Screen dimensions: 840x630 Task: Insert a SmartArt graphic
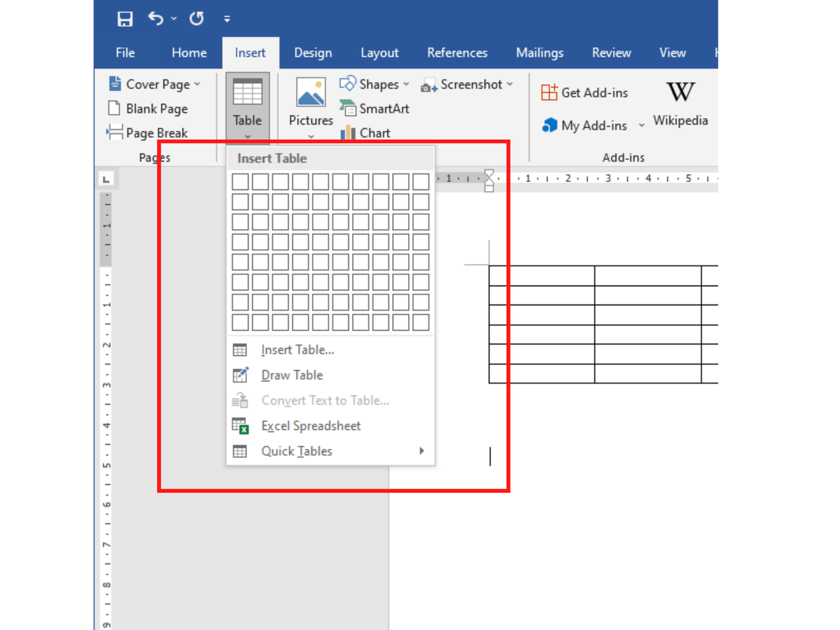pos(374,108)
